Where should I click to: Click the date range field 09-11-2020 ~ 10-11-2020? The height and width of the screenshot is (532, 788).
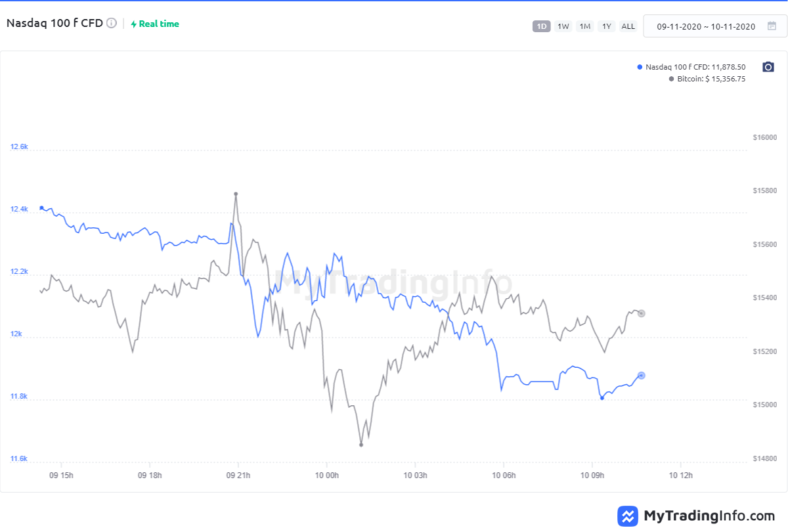pyautogui.click(x=715, y=26)
